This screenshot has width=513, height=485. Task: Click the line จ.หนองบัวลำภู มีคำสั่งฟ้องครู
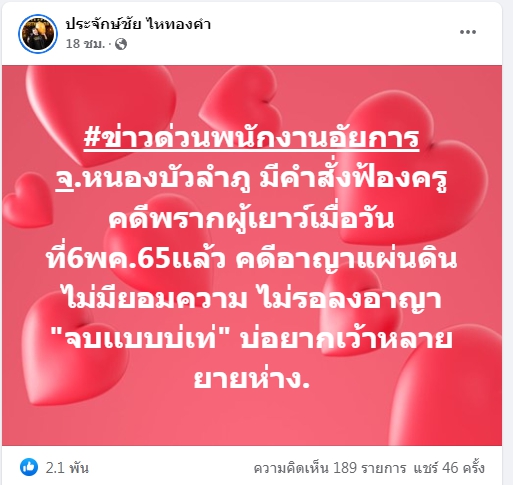click(251, 179)
